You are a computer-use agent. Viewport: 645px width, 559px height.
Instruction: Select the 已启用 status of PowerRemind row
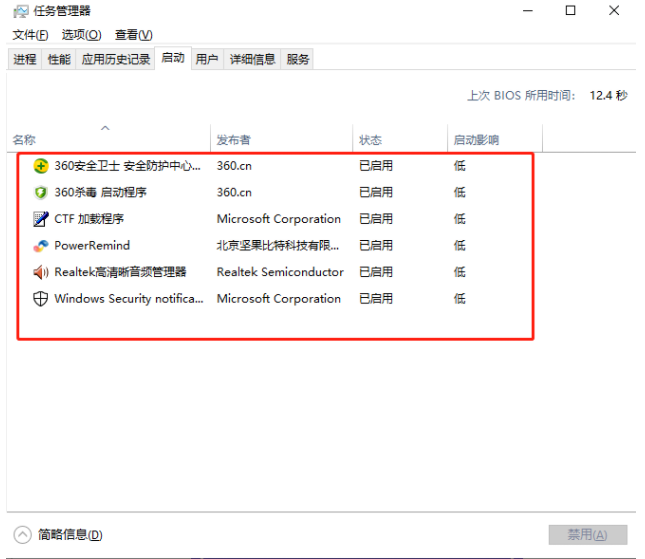click(376, 245)
